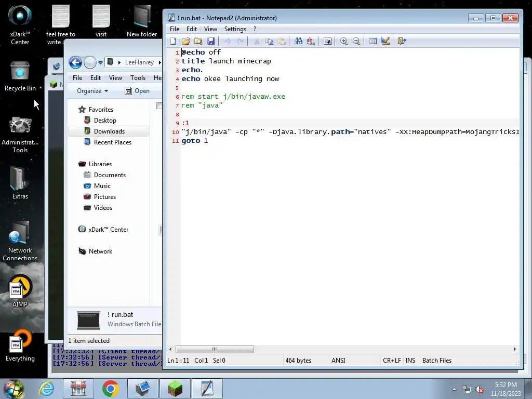
Task: Click the Exit door toolbar icon
Action: click(x=402, y=42)
